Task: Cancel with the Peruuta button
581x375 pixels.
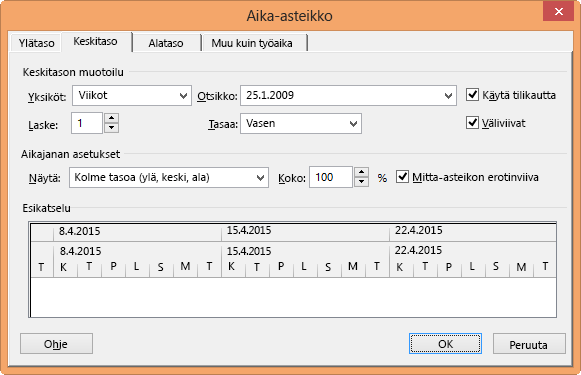Action: click(529, 344)
